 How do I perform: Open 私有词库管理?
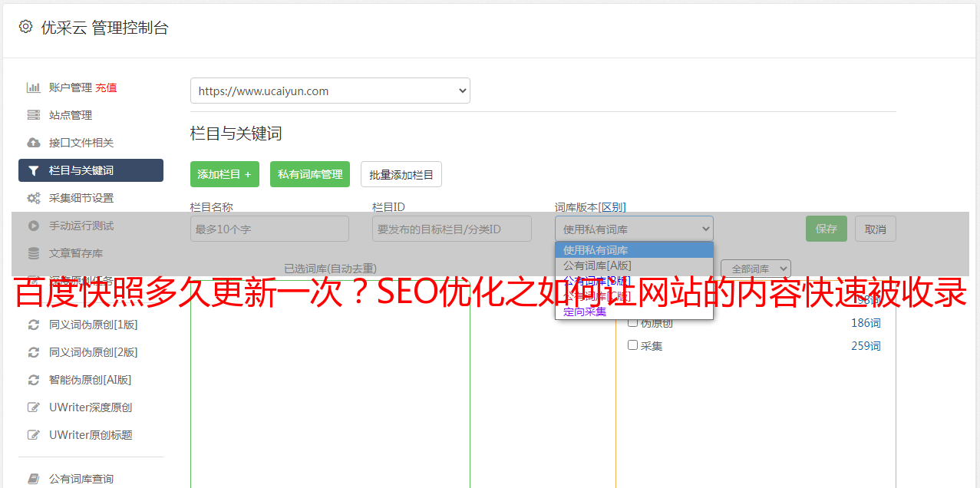[310, 174]
